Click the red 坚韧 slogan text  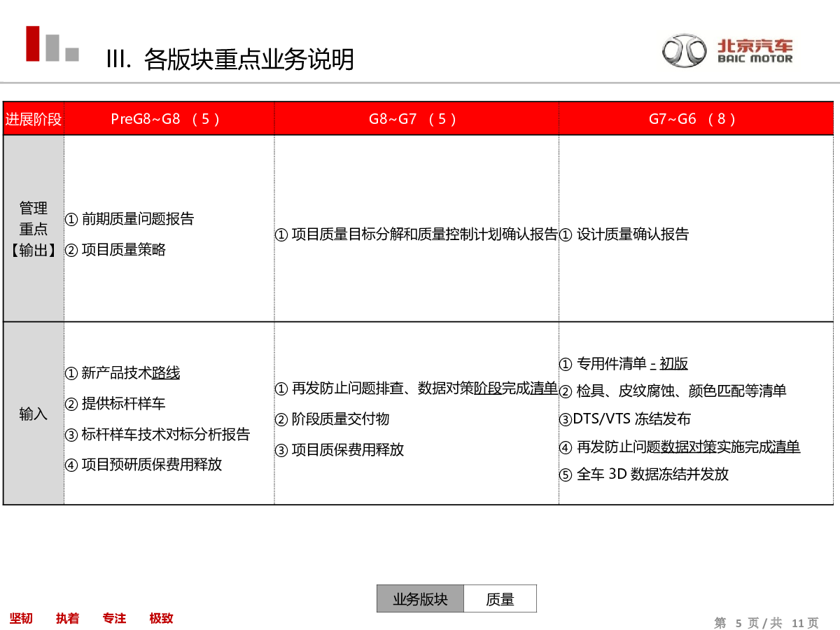click(21, 618)
